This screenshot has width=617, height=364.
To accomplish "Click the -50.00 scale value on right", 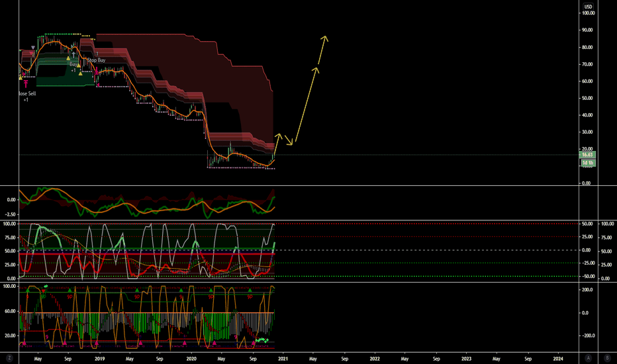I will [x=589, y=277].
